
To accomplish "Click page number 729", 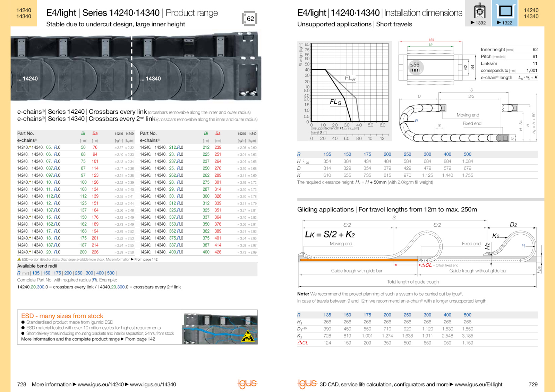I will click(x=533, y=384).
